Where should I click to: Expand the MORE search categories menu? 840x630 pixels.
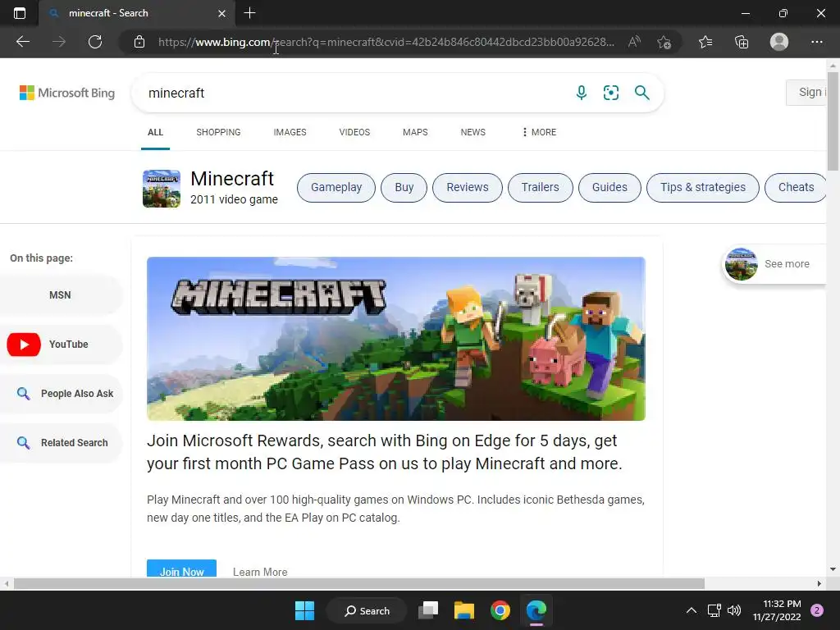539,132
